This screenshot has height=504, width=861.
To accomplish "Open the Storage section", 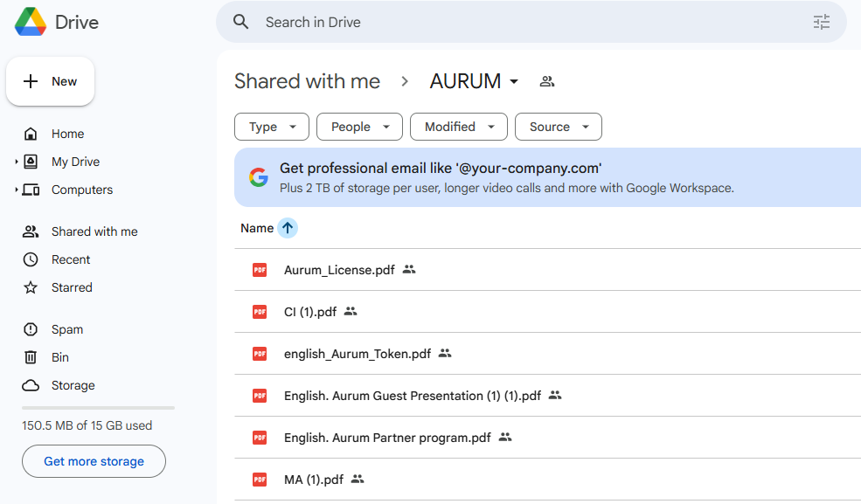I will tap(73, 385).
